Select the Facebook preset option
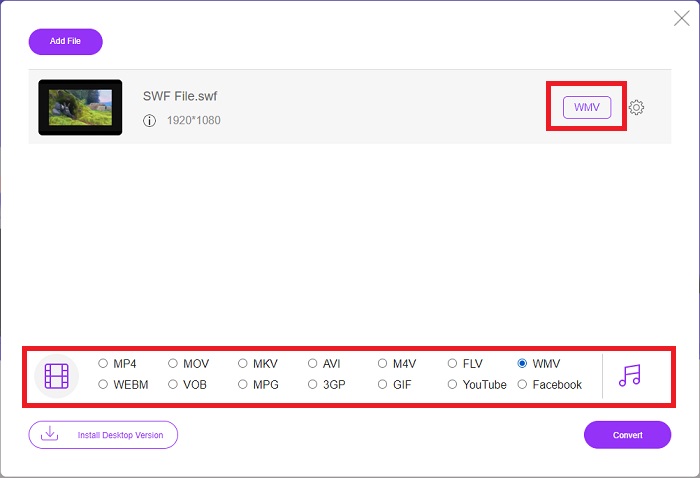Screen dimensions: 700x478 [x=522, y=384]
